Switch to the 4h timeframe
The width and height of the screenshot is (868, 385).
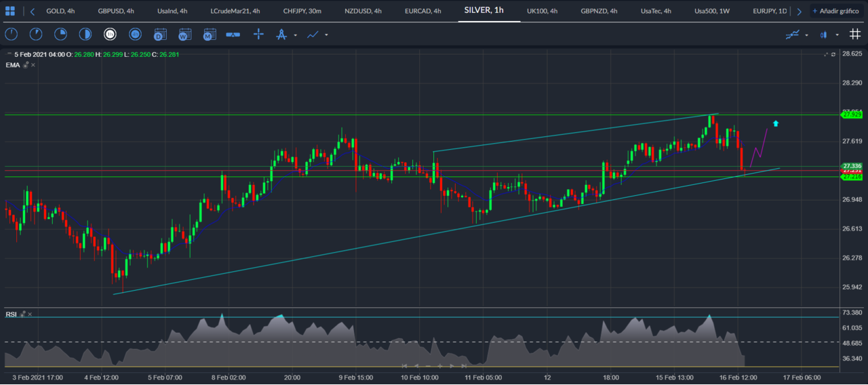(x=135, y=35)
